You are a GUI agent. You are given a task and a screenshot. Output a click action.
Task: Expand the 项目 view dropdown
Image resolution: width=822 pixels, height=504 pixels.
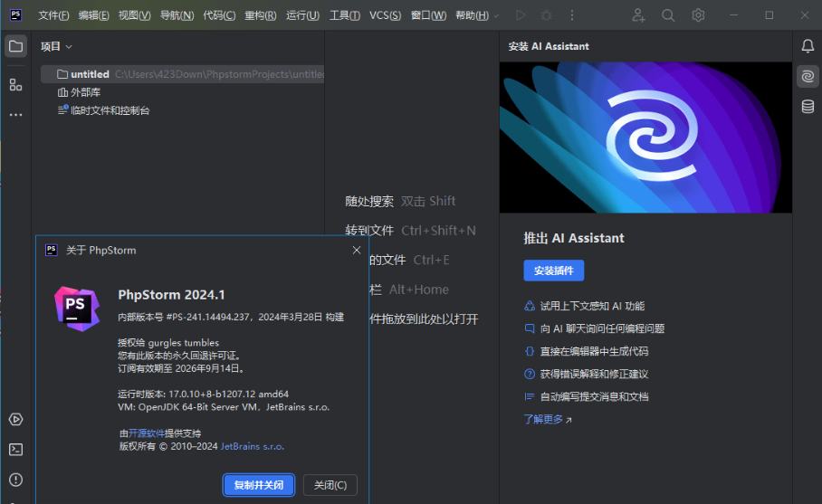[56, 46]
